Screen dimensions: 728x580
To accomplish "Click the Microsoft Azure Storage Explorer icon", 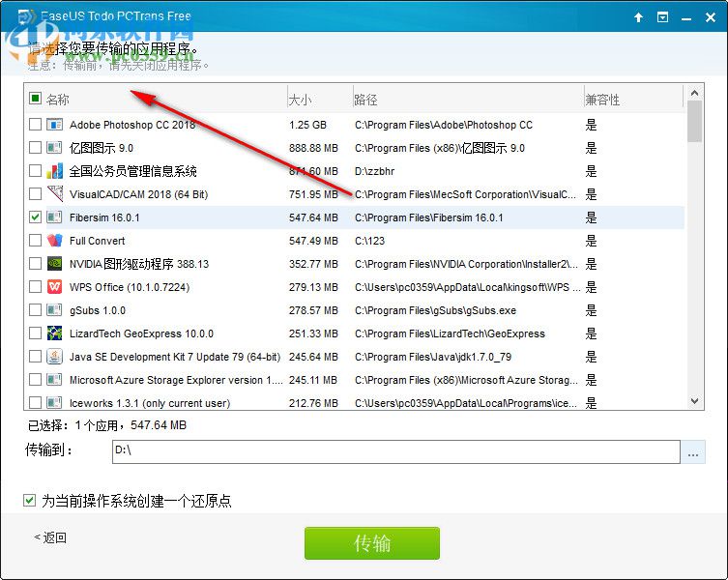I will coord(54,379).
